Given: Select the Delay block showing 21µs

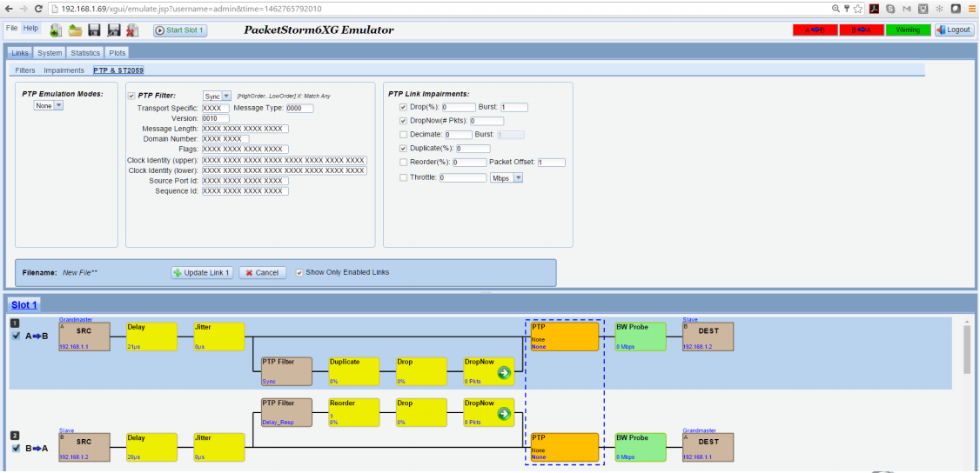Looking at the screenshot, I should click(152, 336).
